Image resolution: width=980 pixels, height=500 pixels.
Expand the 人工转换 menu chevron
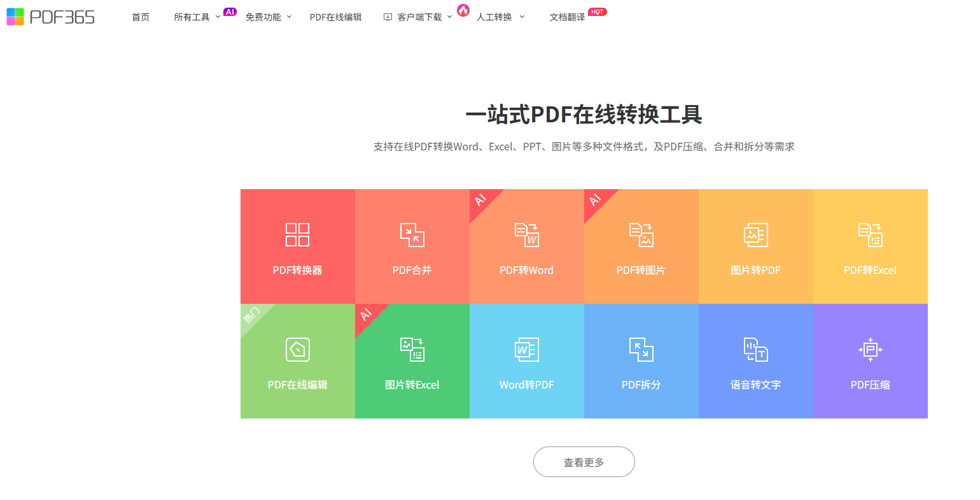522,17
